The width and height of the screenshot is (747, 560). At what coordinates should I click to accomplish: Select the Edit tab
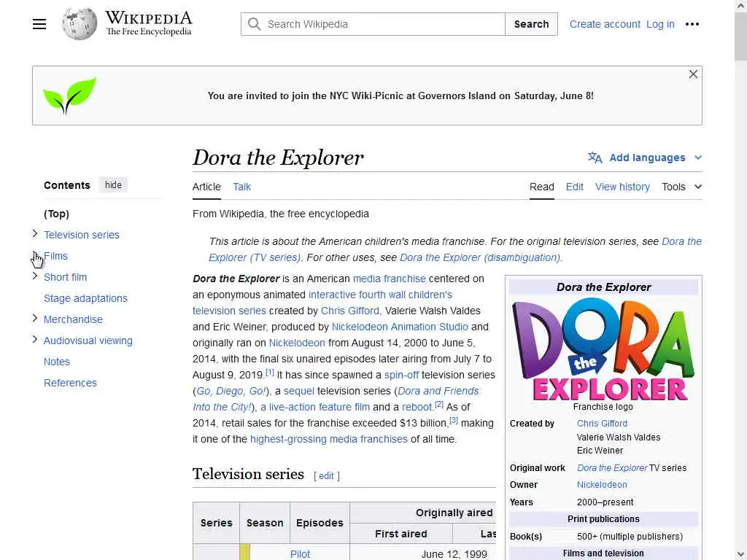click(x=574, y=187)
